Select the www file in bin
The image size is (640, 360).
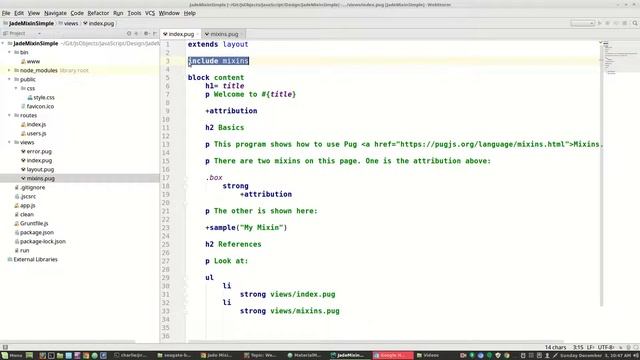(x=30, y=61)
